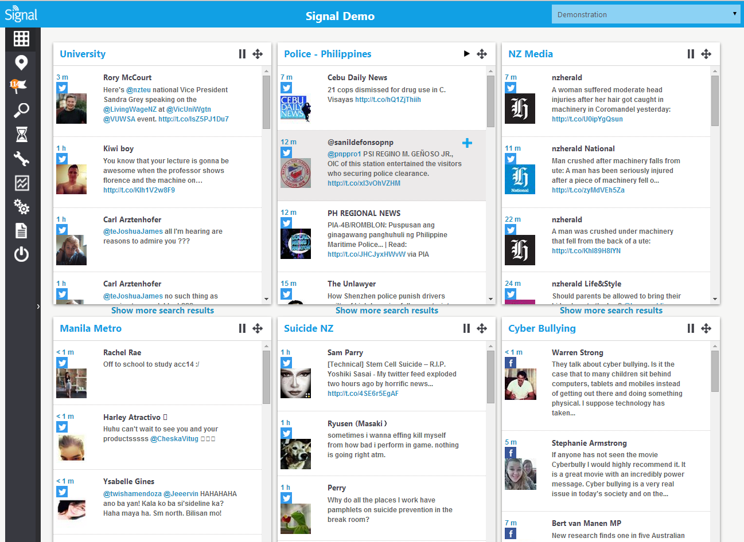Click scroll-down arrow in NZ Media panel
744x542 pixels.
pyautogui.click(x=715, y=299)
